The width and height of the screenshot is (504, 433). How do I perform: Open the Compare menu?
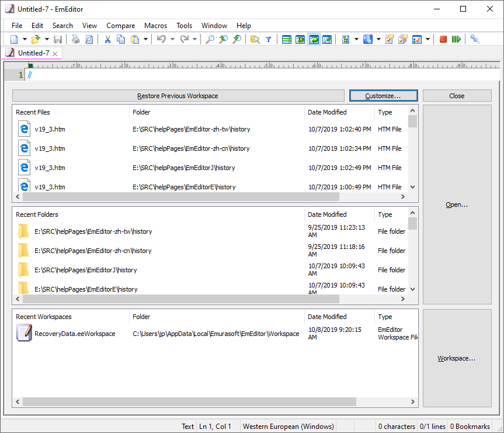120,25
